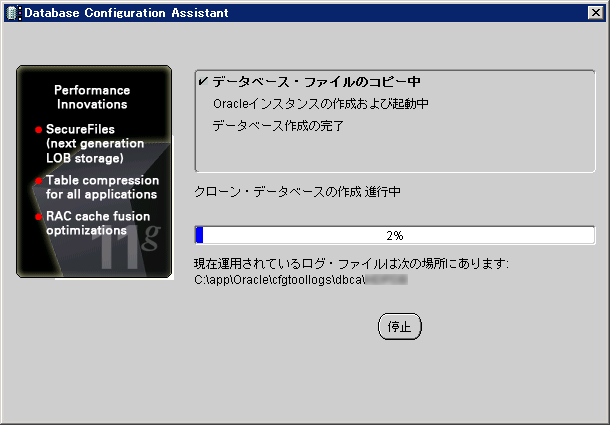The height and width of the screenshot is (425, 610).
Task: Click the red bullet beside RAC cache fusion
Action: (x=39, y=216)
